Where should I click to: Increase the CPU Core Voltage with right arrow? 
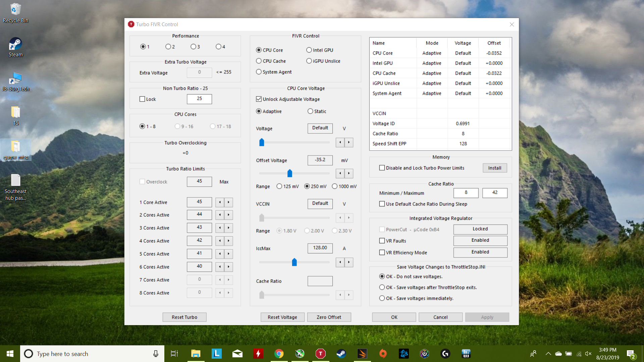[x=349, y=142]
